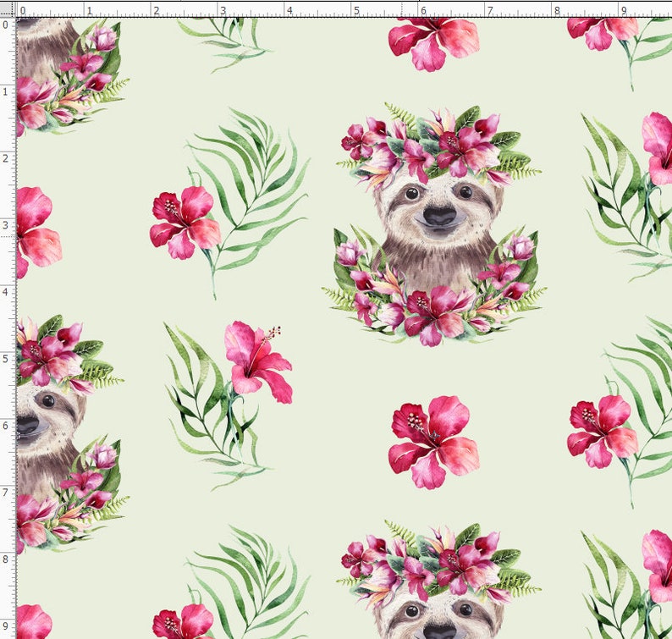This screenshot has width=672, height=639.
Task: Click the 8 mark on vertical ruler
Action: click(5, 559)
